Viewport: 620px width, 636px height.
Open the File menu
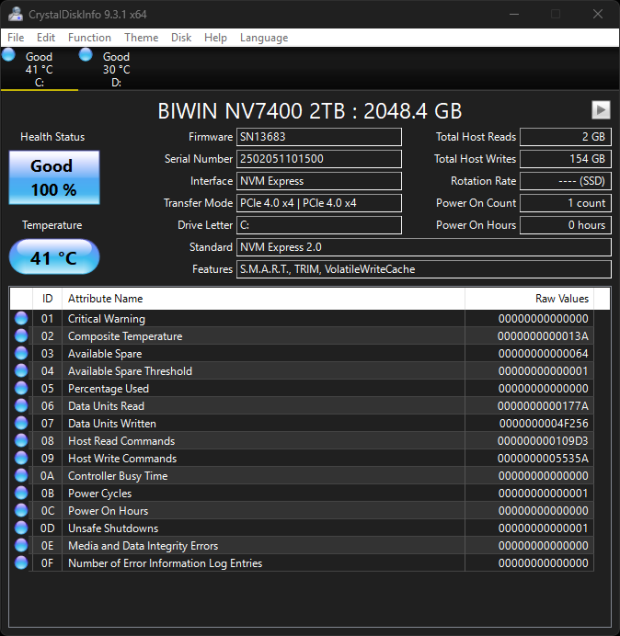[x=16, y=38]
